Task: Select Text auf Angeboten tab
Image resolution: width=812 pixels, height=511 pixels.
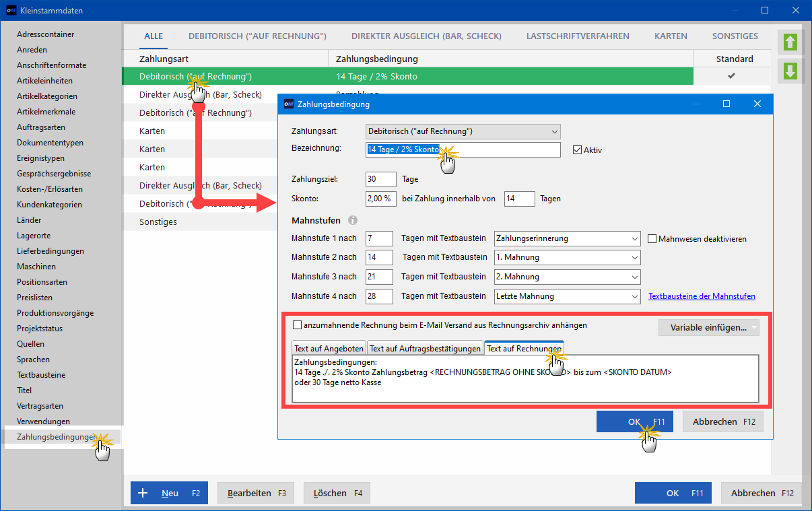Action: [x=329, y=348]
